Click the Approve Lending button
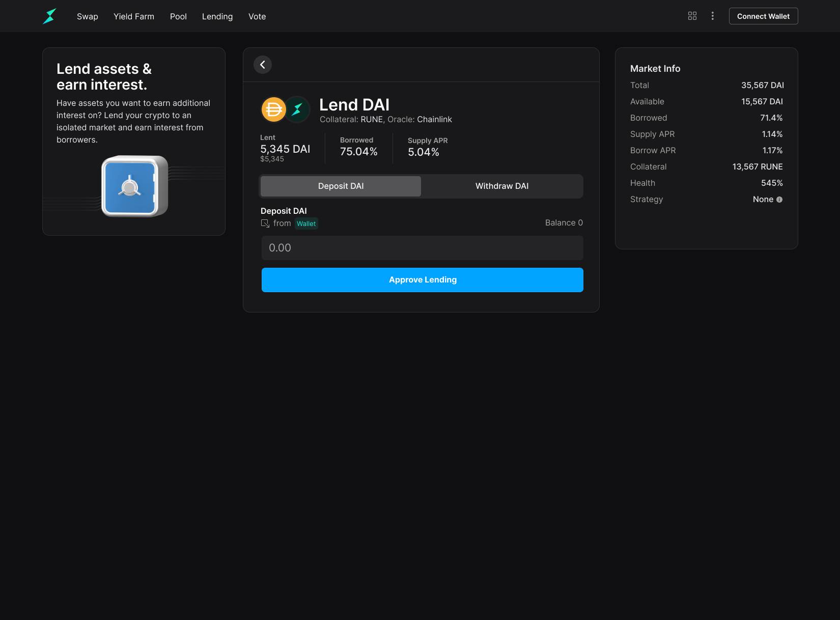840x620 pixels. pos(422,280)
